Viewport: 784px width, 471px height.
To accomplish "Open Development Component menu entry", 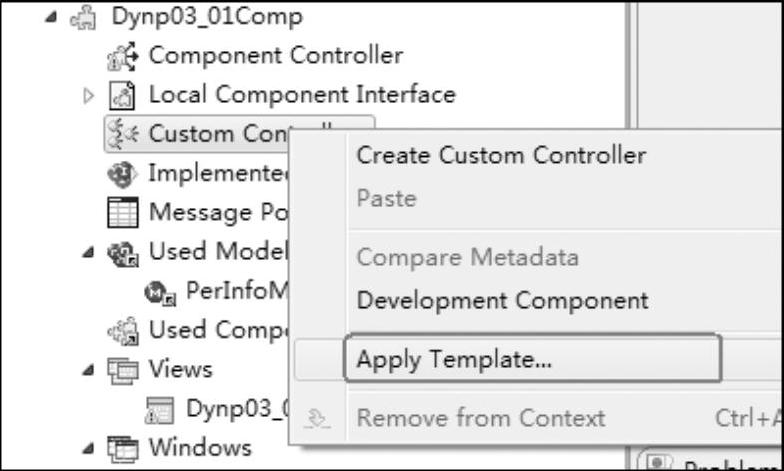I will pyautogui.click(x=502, y=301).
